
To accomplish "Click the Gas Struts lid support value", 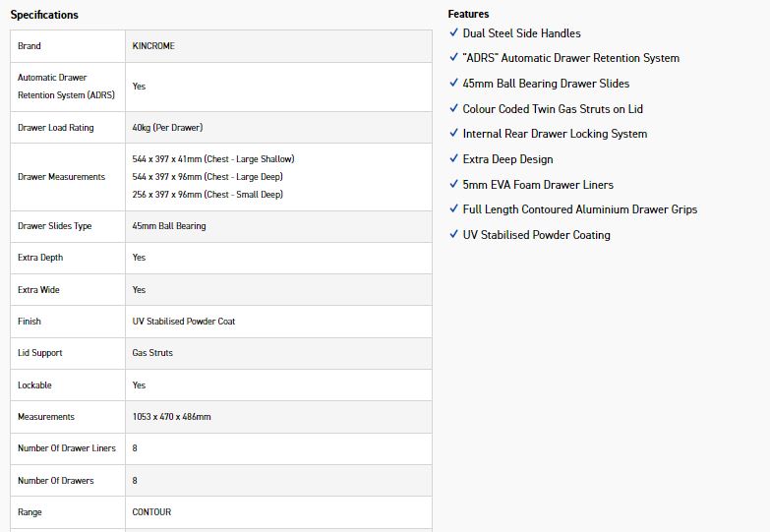I will 152,353.
